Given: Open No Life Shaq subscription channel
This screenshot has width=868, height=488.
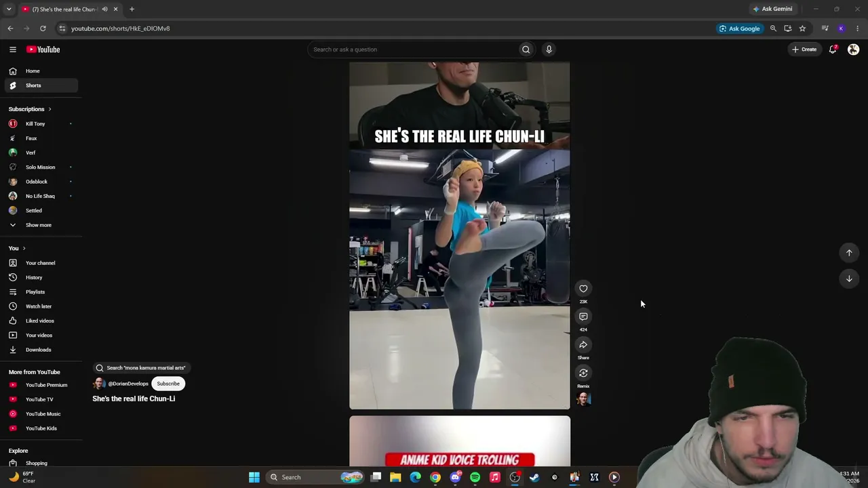Looking at the screenshot, I should coord(41,196).
